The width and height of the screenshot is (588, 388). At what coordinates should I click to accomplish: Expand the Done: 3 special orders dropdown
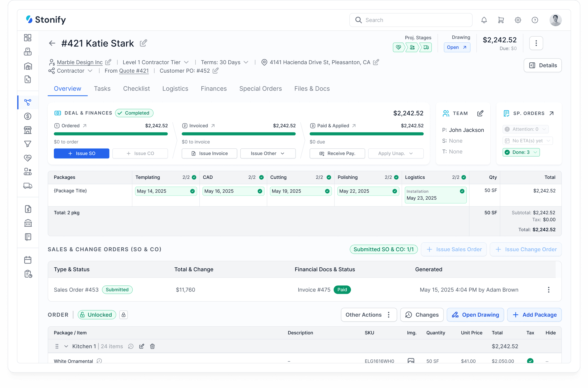coord(521,152)
